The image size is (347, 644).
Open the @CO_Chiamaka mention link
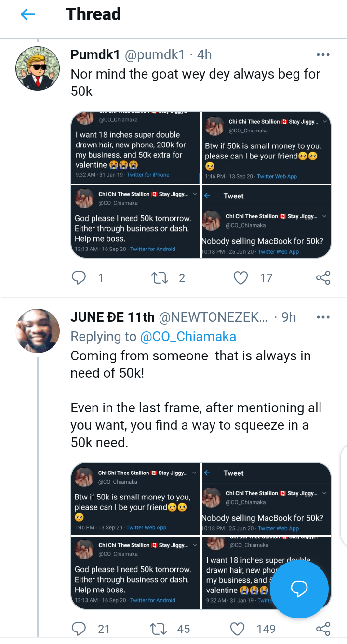point(188,336)
